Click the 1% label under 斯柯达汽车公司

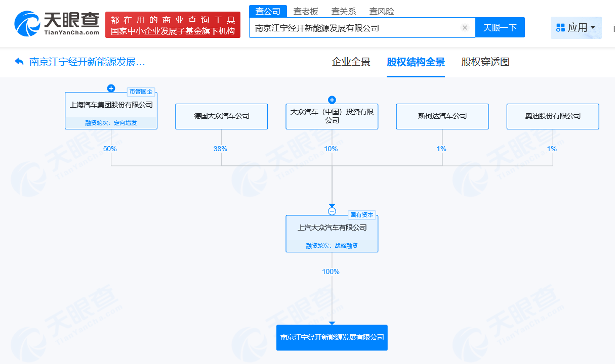441,149
